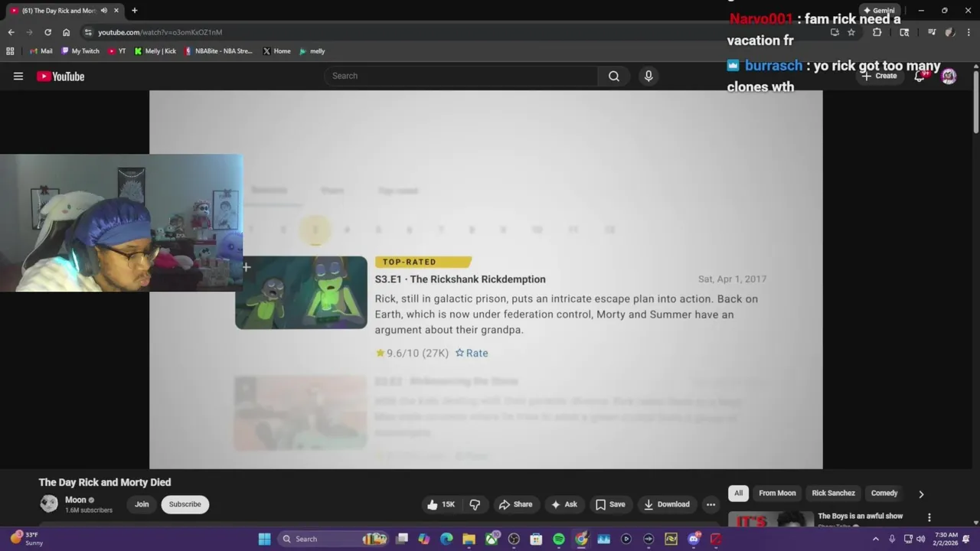View site information icon in address bar
980x551 pixels.
(88, 32)
